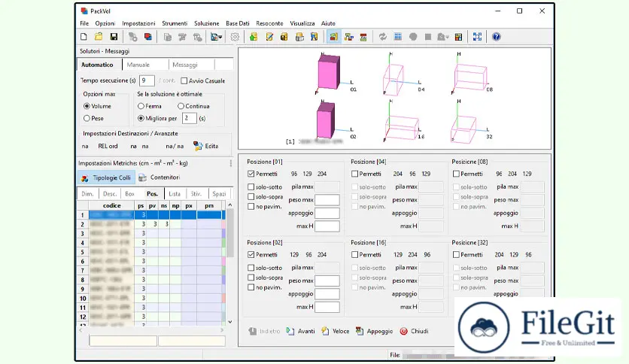Click the Veloce button
The width and height of the screenshot is (629, 364).
[x=336, y=331]
